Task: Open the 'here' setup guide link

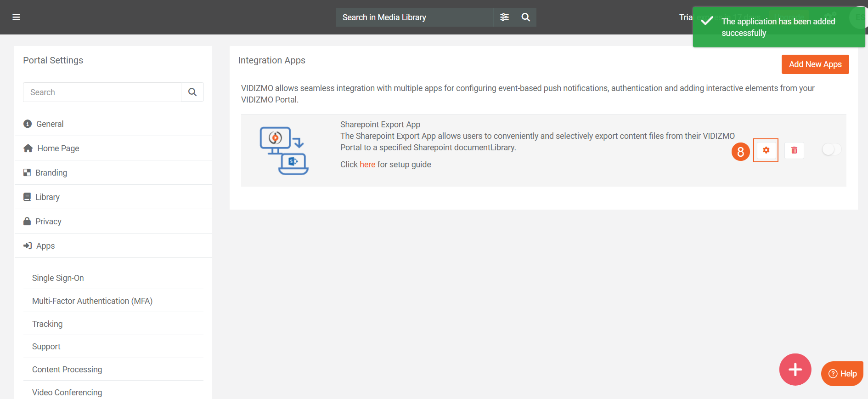Action: click(367, 165)
